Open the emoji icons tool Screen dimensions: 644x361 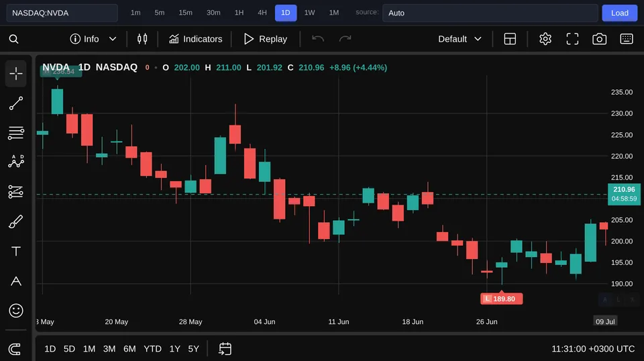click(x=16, y=311)
